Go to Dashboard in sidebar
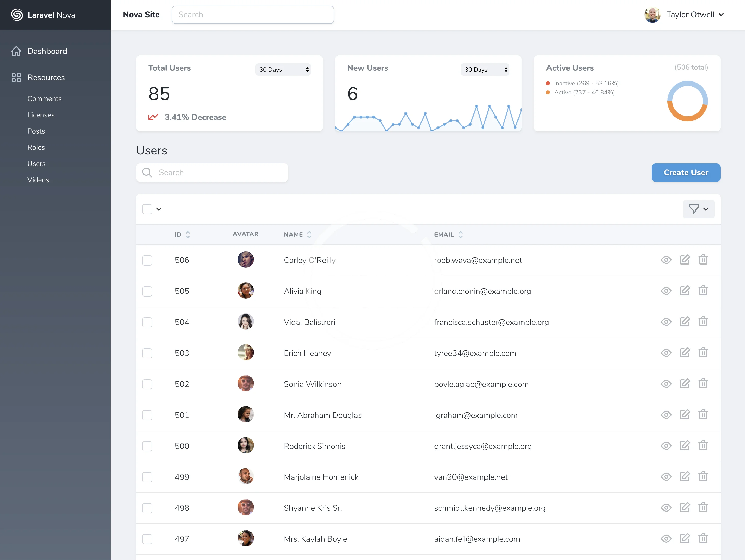 click(x=47, y=51)
